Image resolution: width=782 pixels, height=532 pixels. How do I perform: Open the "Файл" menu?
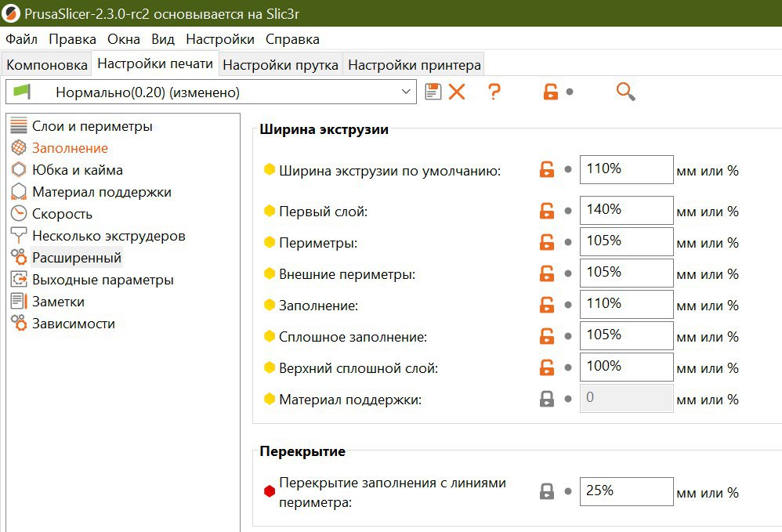pyautogui.click(x=21, y=39)
